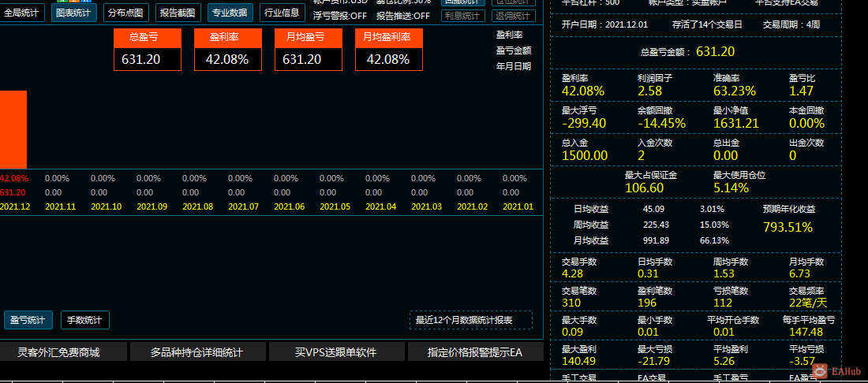Click the 报告截图 button
This screenshot has height=383, width=868.
pyautogui.click(x=178, y=12)
